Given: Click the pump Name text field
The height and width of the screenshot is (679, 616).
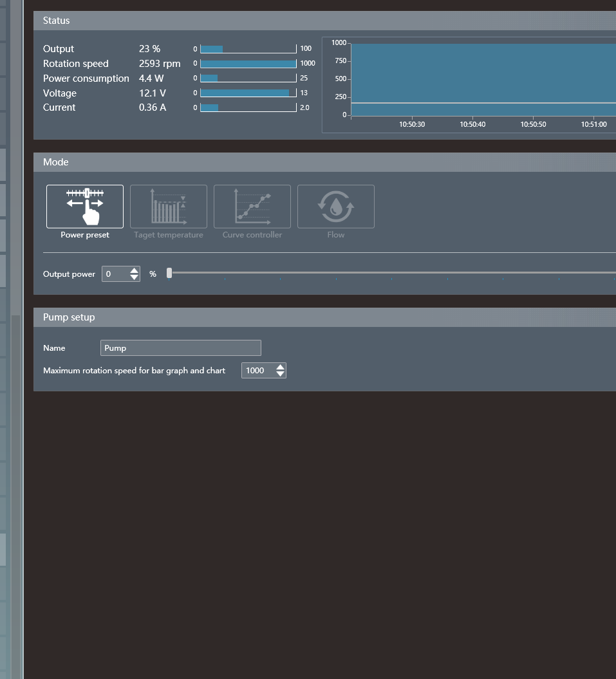Looking at the screenshot, I should pos(181,348).
